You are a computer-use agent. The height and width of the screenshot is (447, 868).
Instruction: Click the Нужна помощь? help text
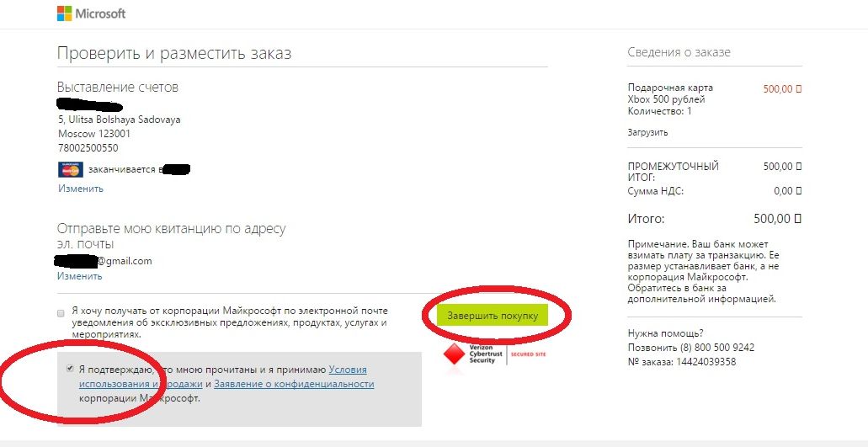pyautogui.click(x=666, y=333)
